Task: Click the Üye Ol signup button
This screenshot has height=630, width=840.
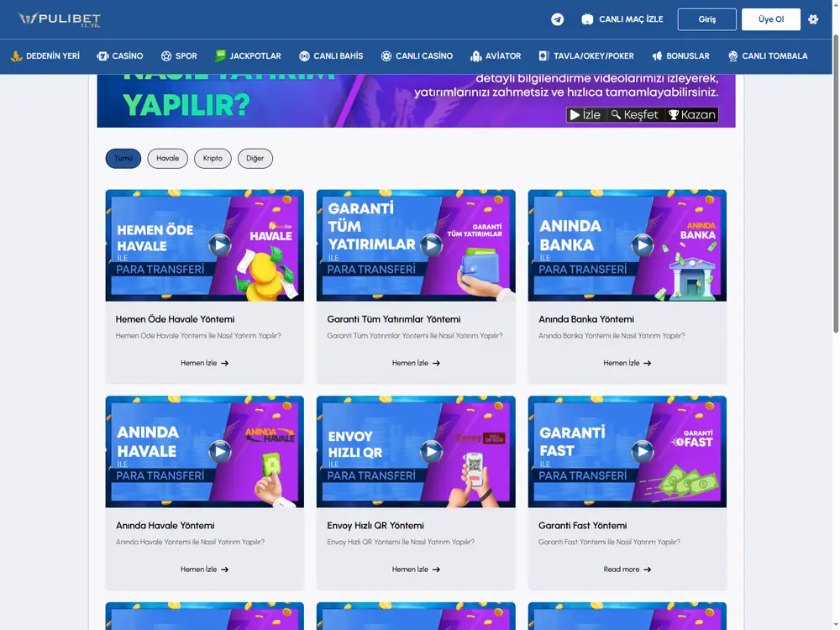Action: pyautogui.click(x=771, y=19)
